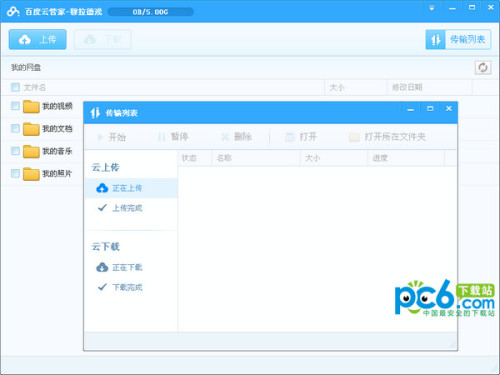Minimize the 传输列表 dialog window
Viewport: 500px width, 375px height.
[x=410, y=109]
